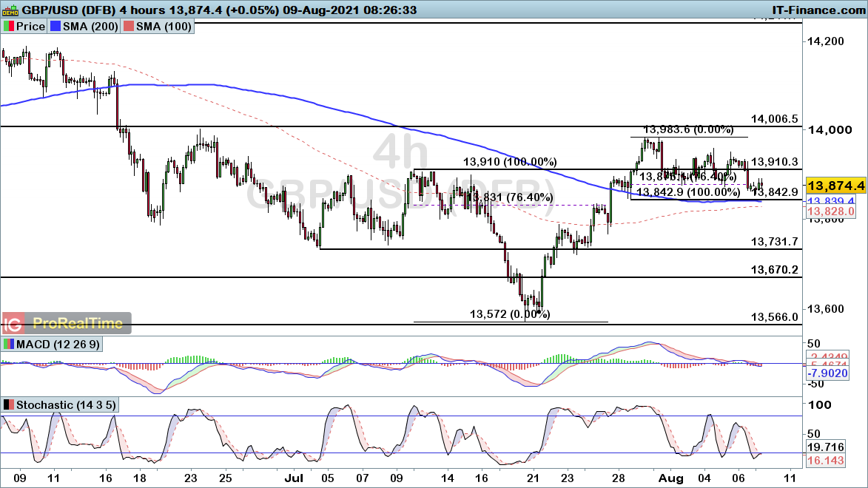The height and width of the screenshot is (488, 868).
Task: Click the ProRealTime logo text
Action: 78,323
